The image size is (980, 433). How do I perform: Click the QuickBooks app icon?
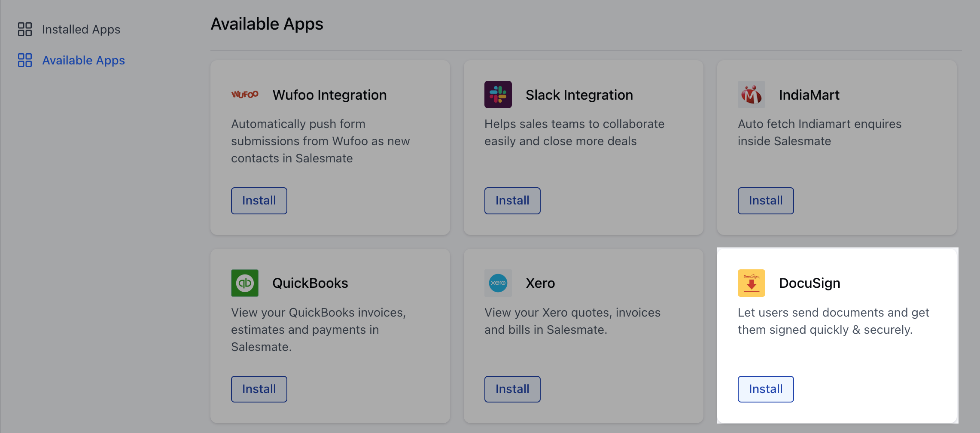(245, 283)
